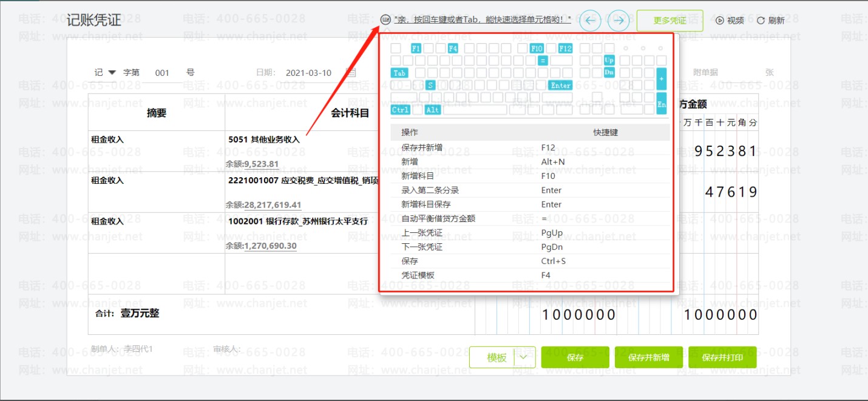Click 刷新 to refresh the voucher

(x=770, y=21)
